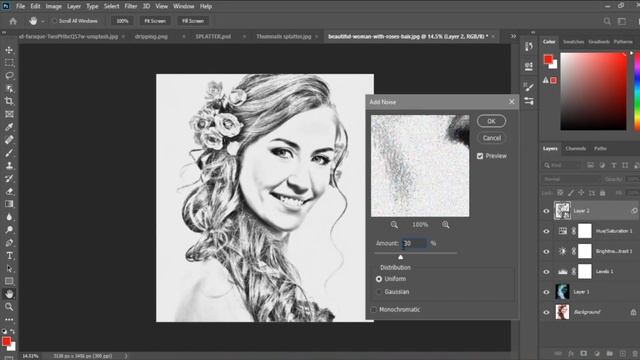Select the Pen tool
This screenshot has height=360, width=640.
(x=9, y=243)
